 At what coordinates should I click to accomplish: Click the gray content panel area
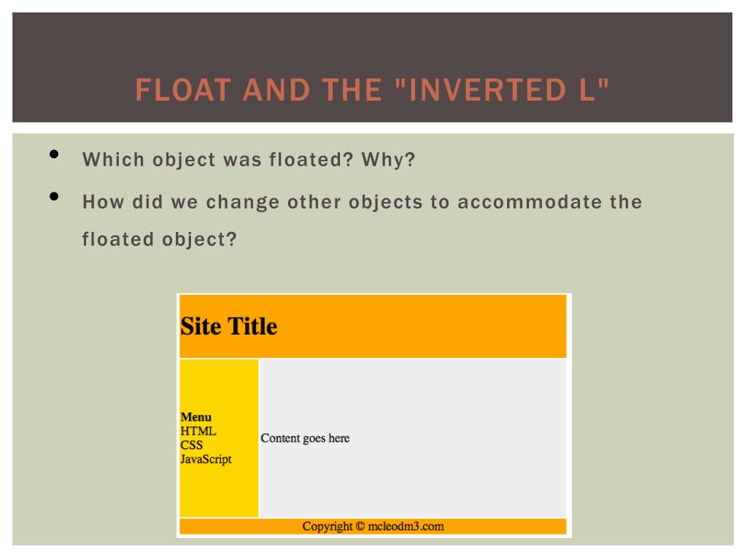click(413, 438)
